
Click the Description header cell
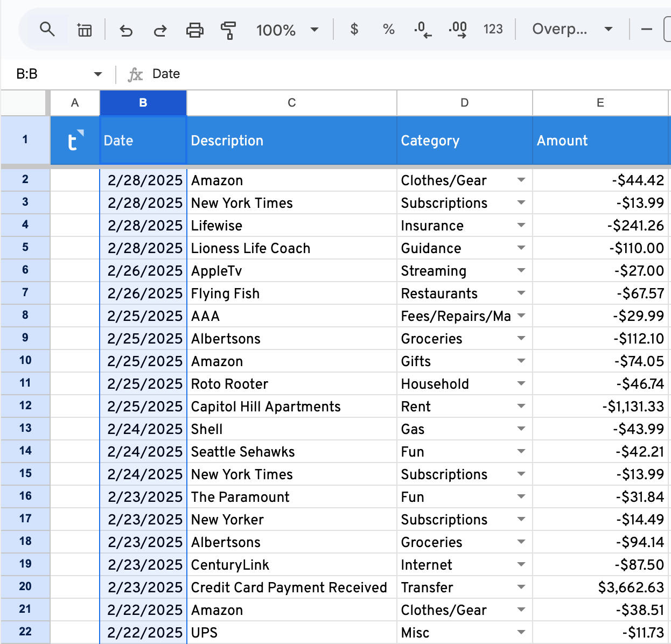[292, 141]
